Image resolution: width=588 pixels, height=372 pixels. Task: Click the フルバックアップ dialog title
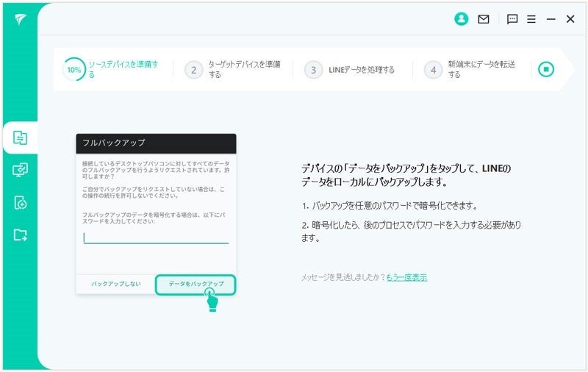pyautogui.click(x=114, y=143)
